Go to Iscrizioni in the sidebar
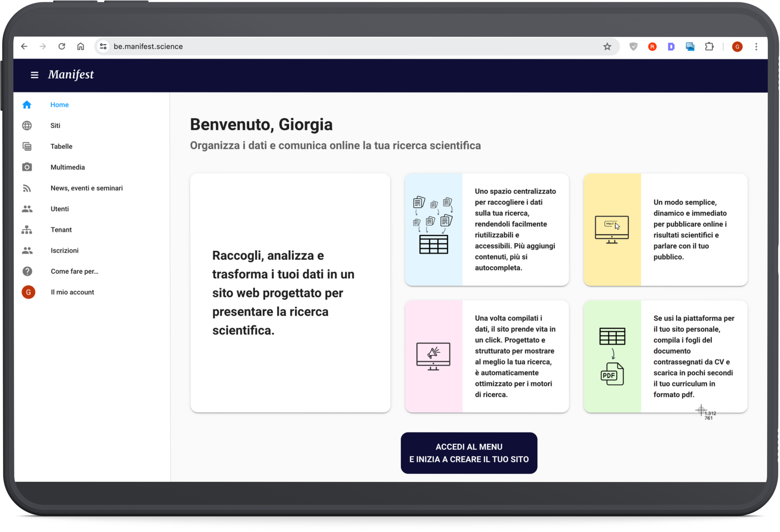This screenshot has width=780, height=532. coord(64,251)
